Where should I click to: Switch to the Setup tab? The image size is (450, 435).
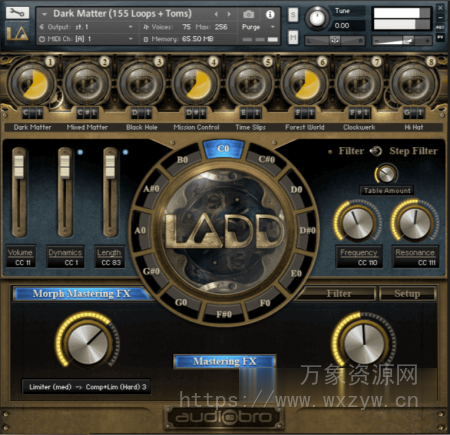click(x=407, y=294)
